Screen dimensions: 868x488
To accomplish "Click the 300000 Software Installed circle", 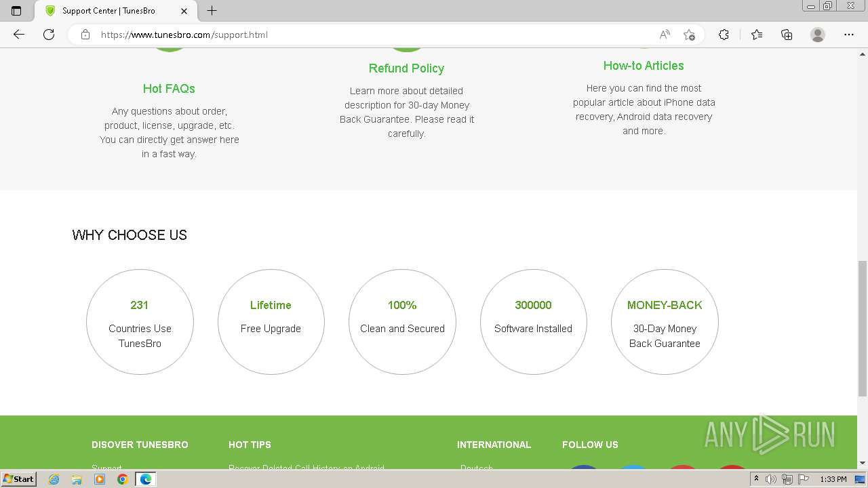I will (x=533, y=322).
